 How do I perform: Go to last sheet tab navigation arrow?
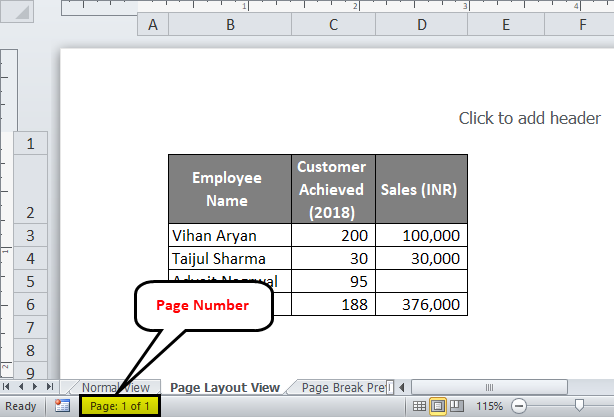[50, 387]
